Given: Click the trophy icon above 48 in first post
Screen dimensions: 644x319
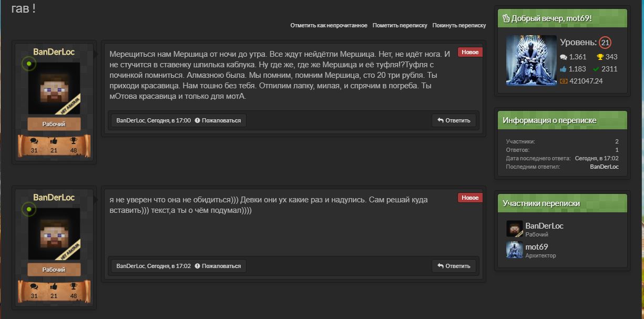Looking at the screenshot, I should click(x=74, y=141).
